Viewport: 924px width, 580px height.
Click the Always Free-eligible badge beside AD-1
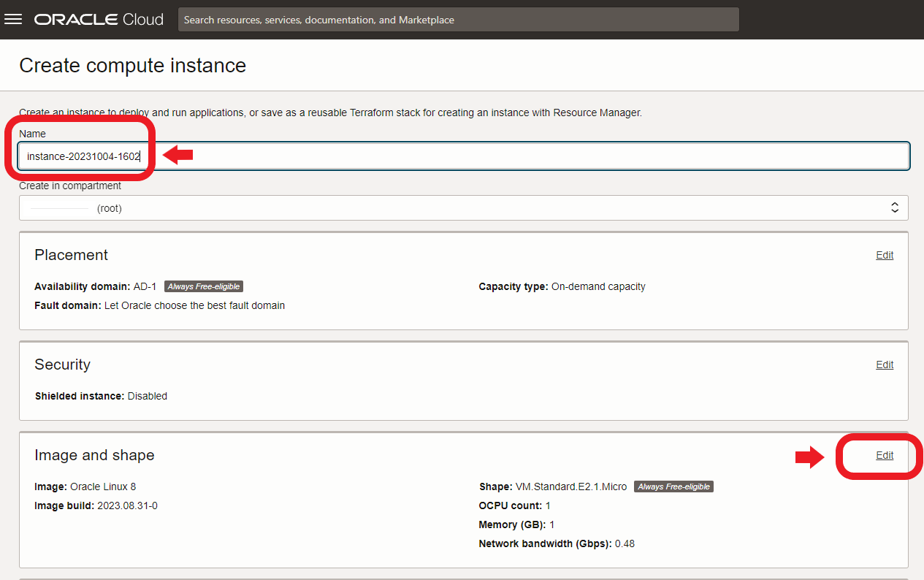(203, 286)
